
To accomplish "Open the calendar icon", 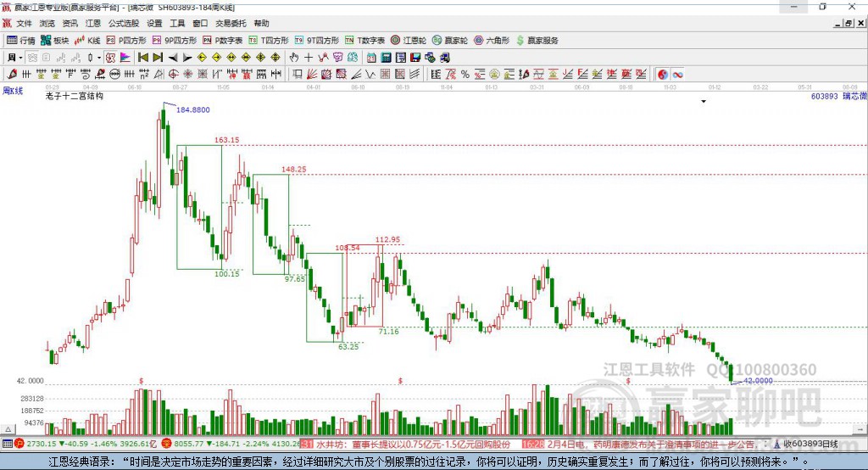I will [371, 58].
